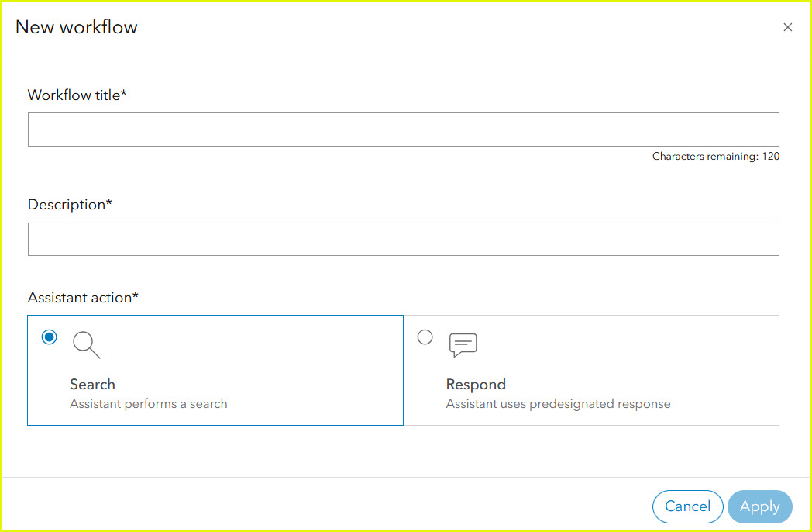This screenshot has height=532, width=812.
Task: Click into the Workflow title field
Action: 403,130
